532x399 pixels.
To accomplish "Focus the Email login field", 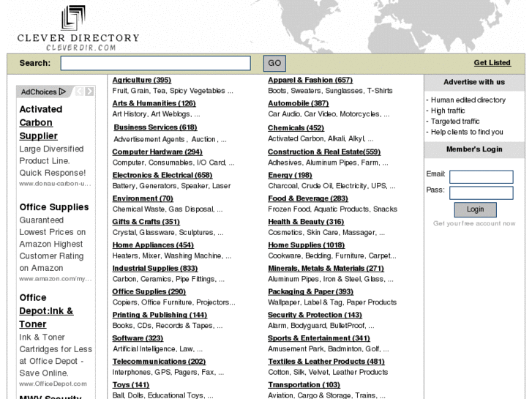I will pos(481,177).
